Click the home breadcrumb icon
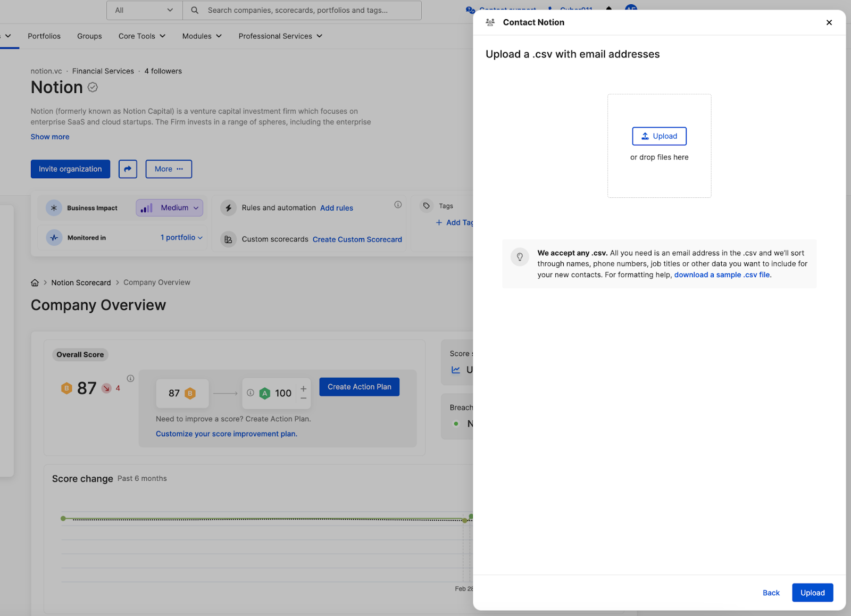Screen dimensions: 851x616 tap(35, 282)
